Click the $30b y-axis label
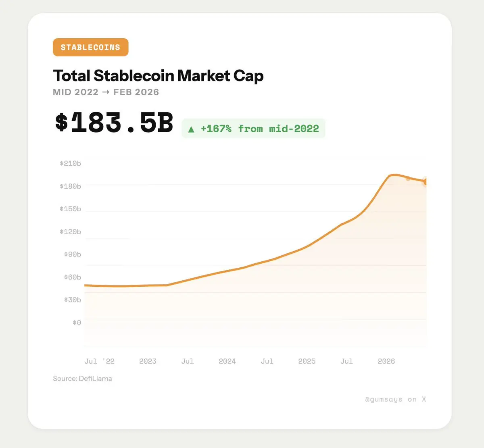 (x=72, y=300)
